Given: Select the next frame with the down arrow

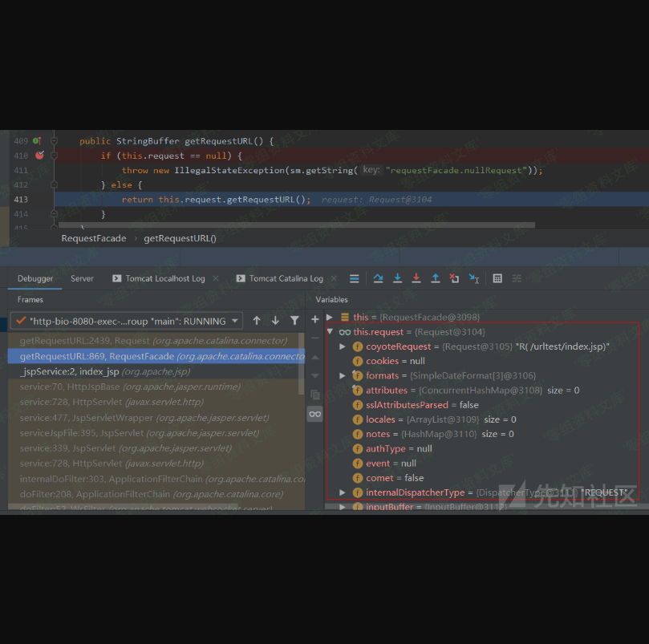Looking at the screenshot, I should point(275,321).
